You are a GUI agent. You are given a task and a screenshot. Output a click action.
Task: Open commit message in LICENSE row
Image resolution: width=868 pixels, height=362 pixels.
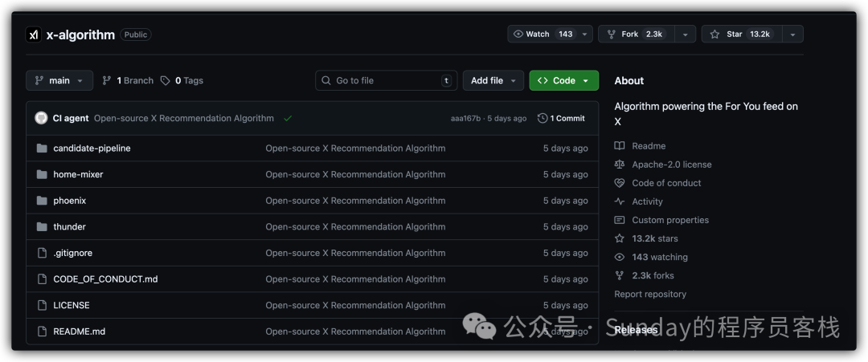click(x=355, y=305)
